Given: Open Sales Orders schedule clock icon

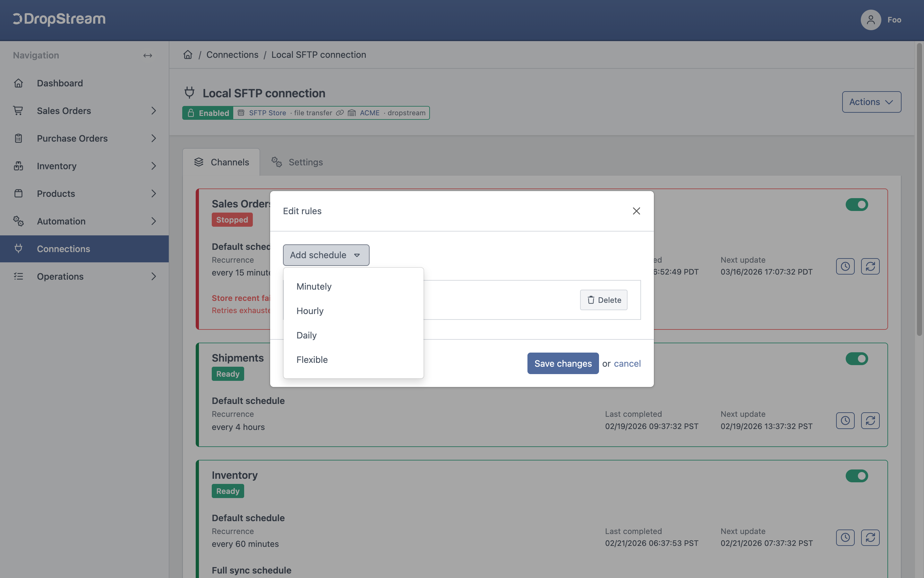Looking at the screenshot, I should click(845, 267).
